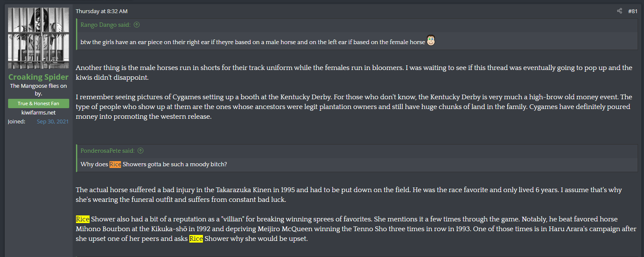The image size is (644, 257).
Task: Click the True & Honest Fan banner
Action: (38, 103)
